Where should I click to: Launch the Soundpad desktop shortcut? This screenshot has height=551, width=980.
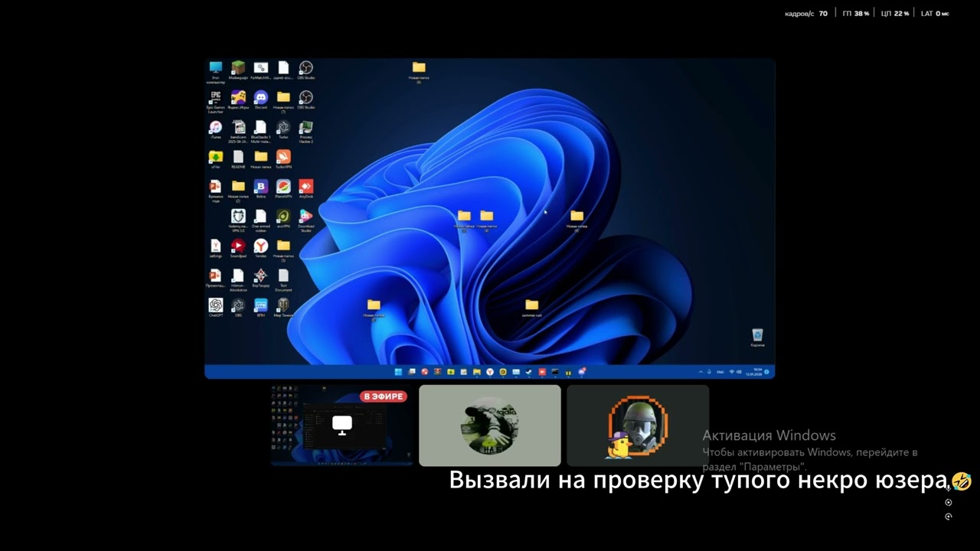pos(238,249)
